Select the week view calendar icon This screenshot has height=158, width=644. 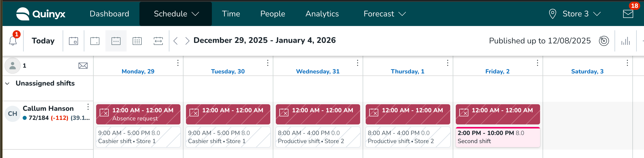pyautogui.click(x=116, y=41)
